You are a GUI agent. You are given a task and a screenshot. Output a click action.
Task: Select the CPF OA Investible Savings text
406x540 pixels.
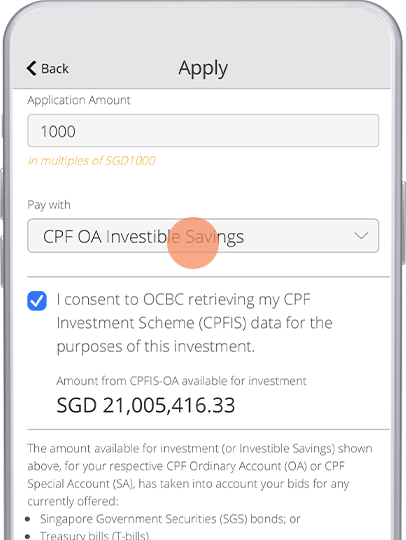[143, 237]
